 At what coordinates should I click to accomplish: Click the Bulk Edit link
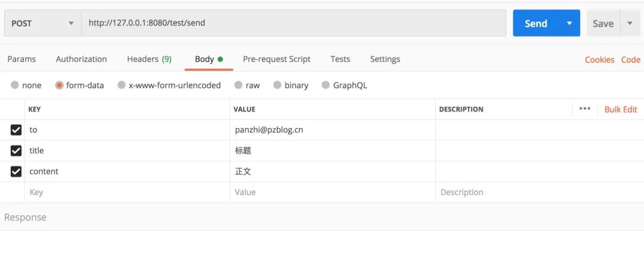[621, 109]
